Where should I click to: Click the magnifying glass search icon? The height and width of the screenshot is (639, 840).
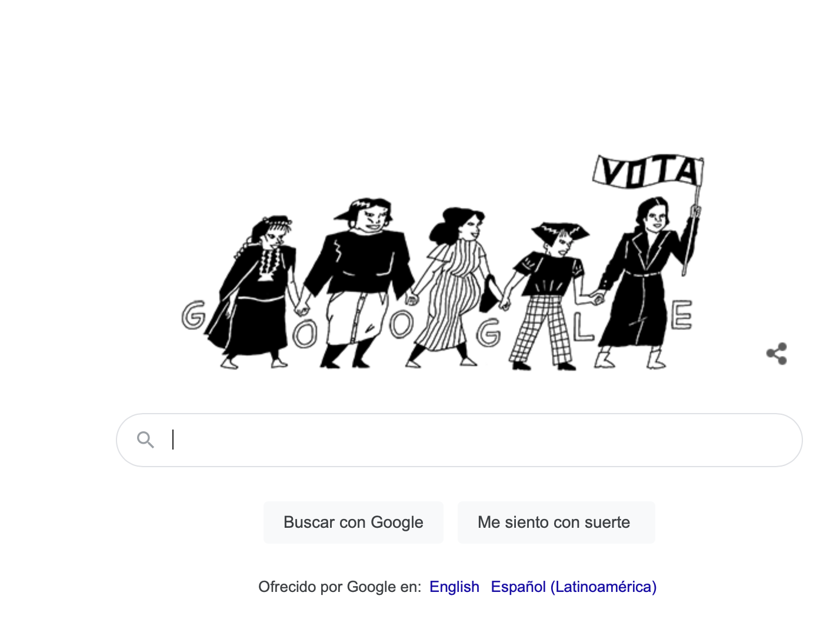[145, 440]
